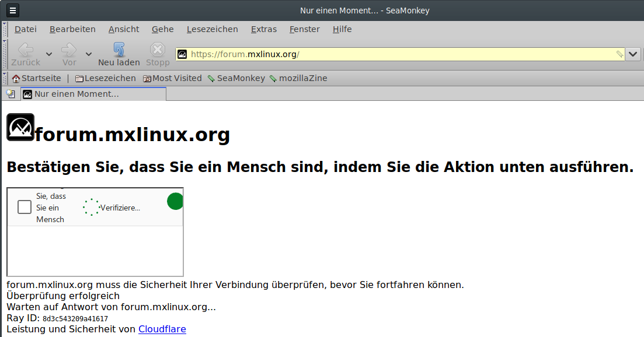644x337 pixels.
Task: Click the Verifiziere spinner icon
Action: coord(91,208)
